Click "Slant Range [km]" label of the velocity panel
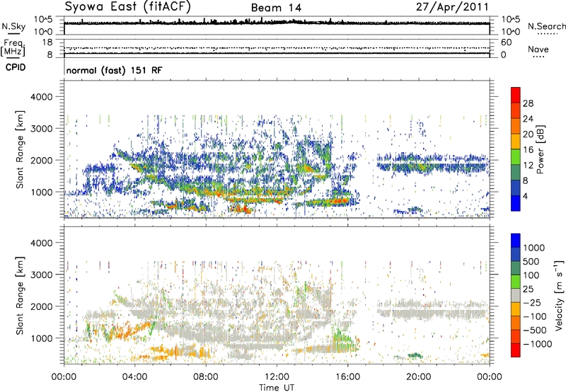This screenshot has height=392, width=566. (20, 296)
